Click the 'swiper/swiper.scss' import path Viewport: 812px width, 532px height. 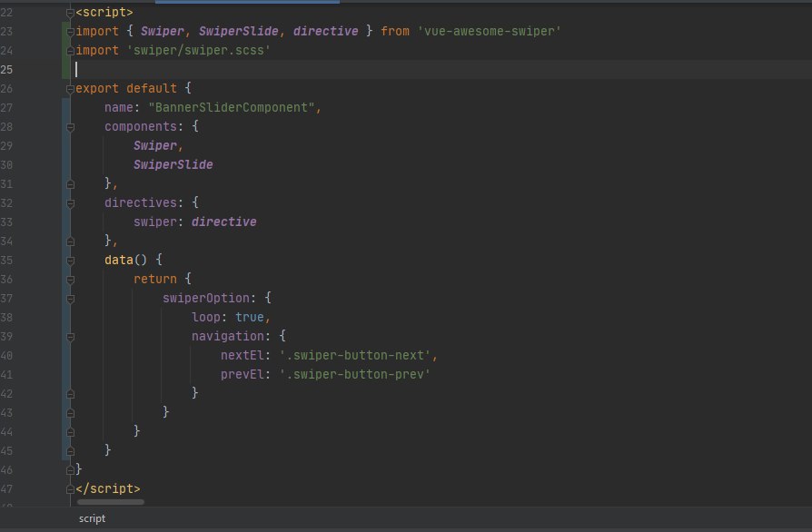pyautogui.click(x=198, y=51)
